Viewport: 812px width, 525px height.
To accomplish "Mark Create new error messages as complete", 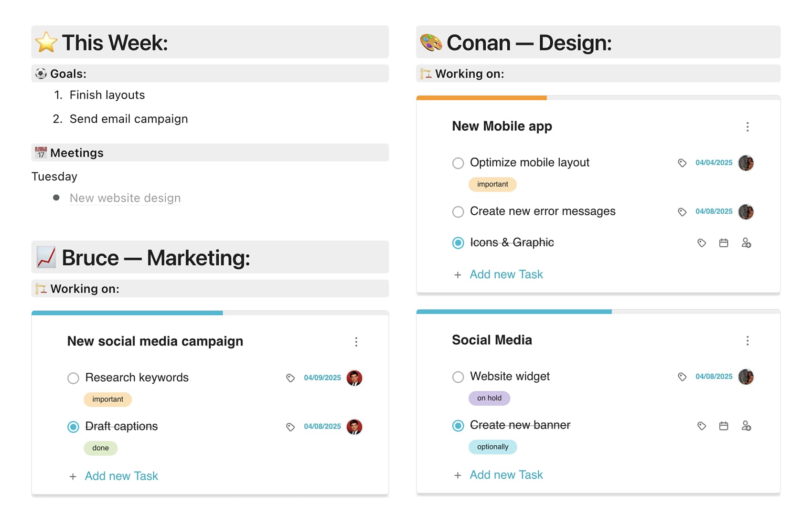I will pyautogui.click(x=458, y=212).
